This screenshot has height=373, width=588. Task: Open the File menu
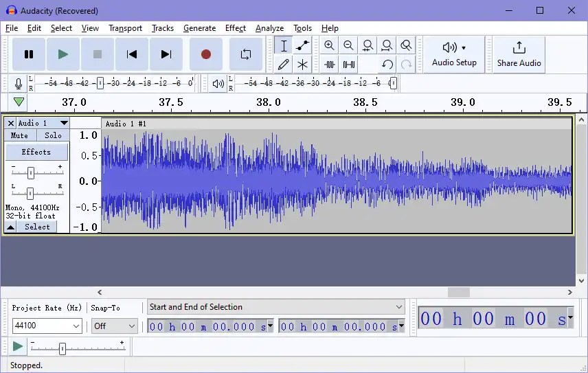click(x=12, y=28)
